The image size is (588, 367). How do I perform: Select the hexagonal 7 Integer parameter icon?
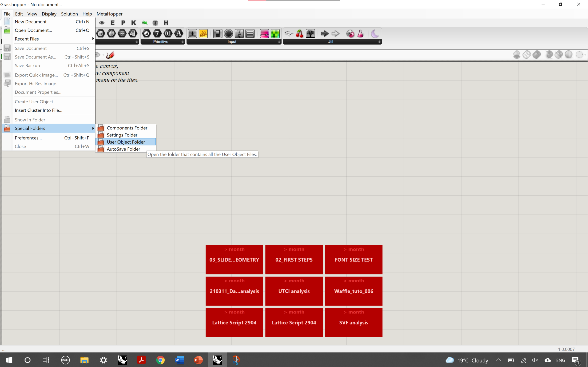tap(157, 33)
